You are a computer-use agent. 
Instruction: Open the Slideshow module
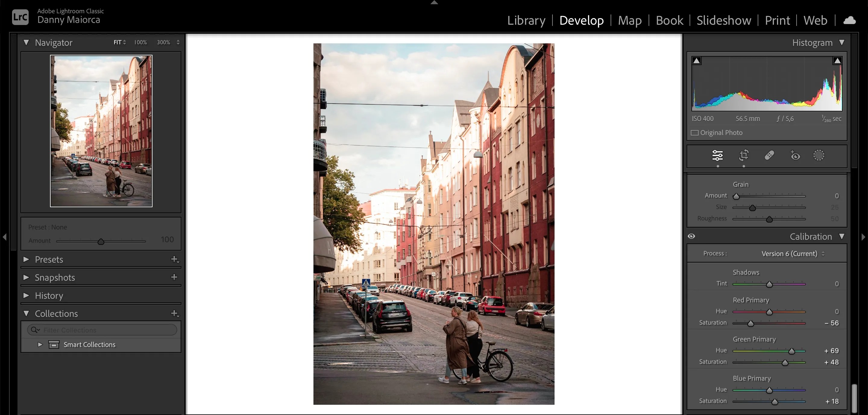pyautogui.click(x=723, y=20)
